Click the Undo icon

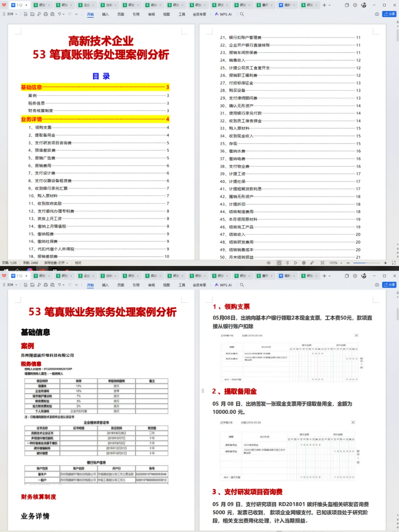(x=60, y=14)
